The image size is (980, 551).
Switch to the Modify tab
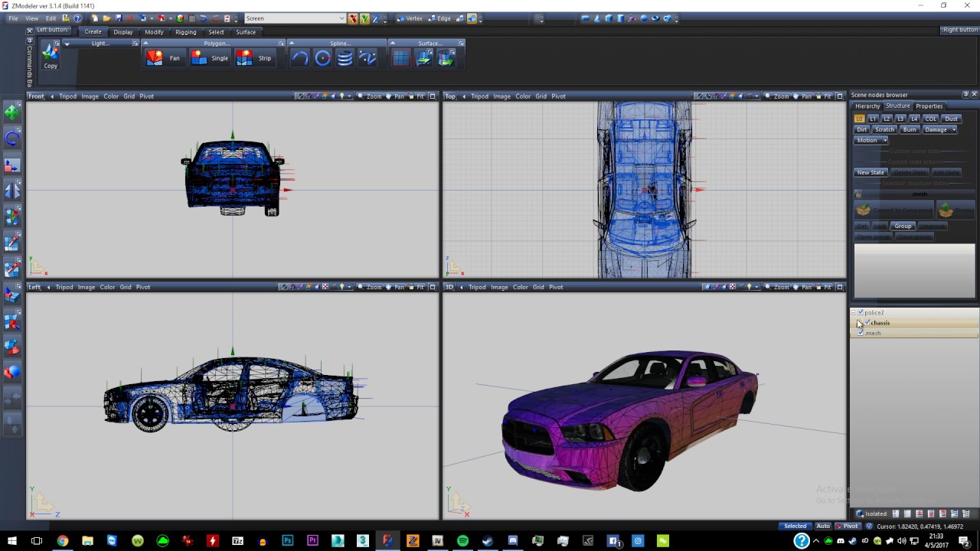click(154, 32)
